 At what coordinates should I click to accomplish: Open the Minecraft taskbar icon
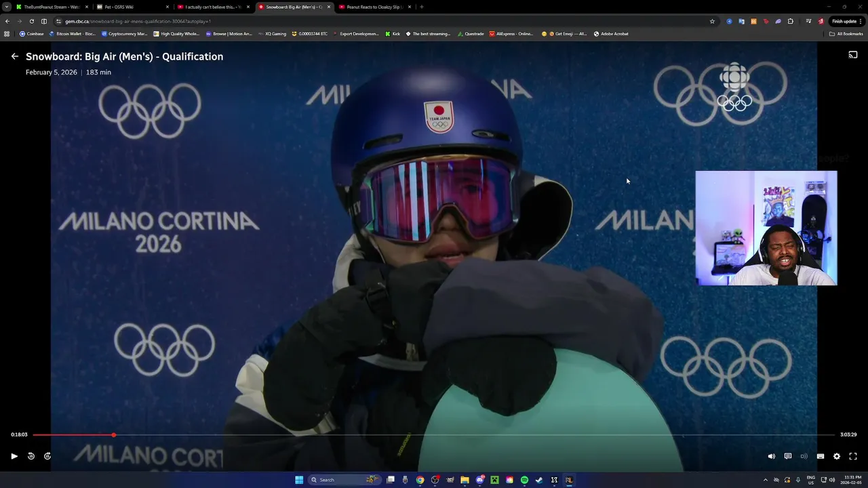click(x=494, y=480)
